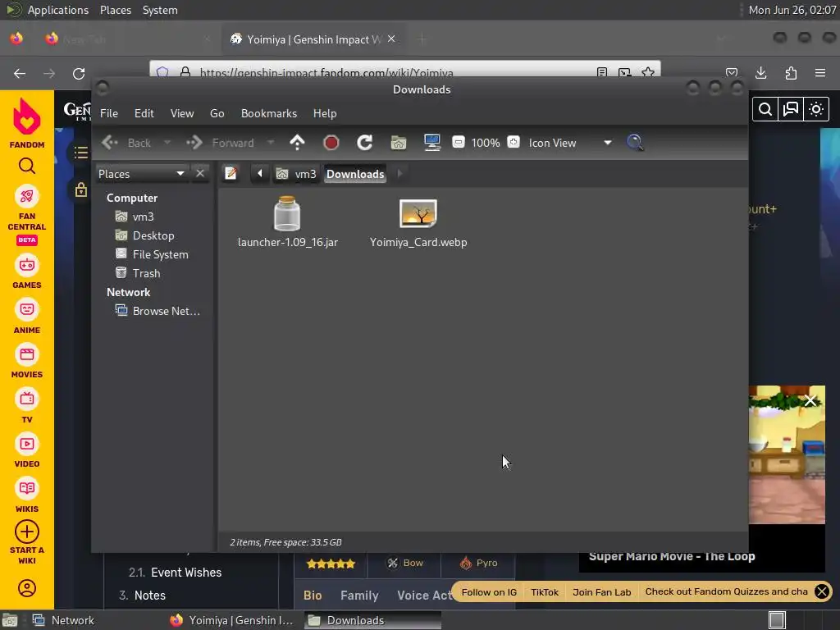Open file search magnifier icon
The height and width of the screenshot is (630, 840).
(x=635, y=143)
